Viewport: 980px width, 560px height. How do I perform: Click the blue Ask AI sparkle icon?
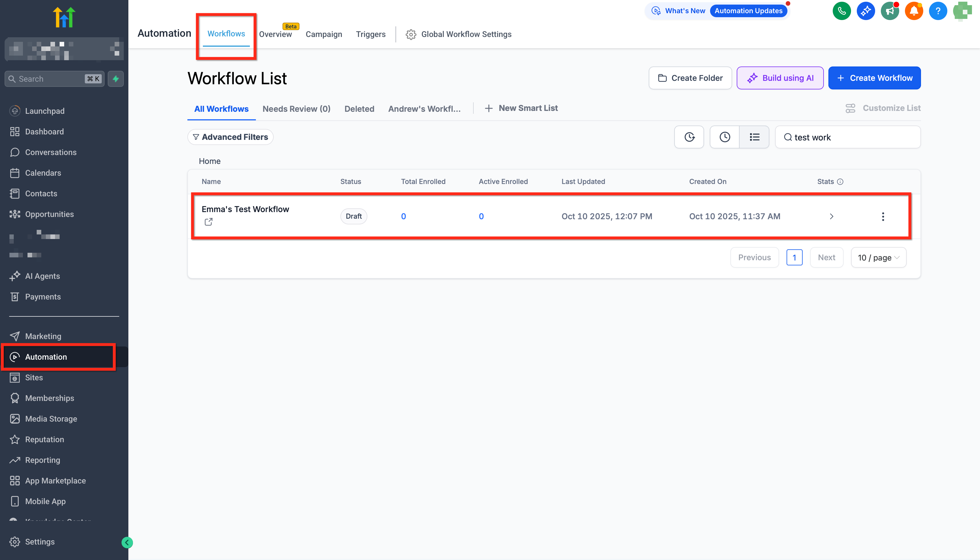pyautogui.click(x=865, y=11)
